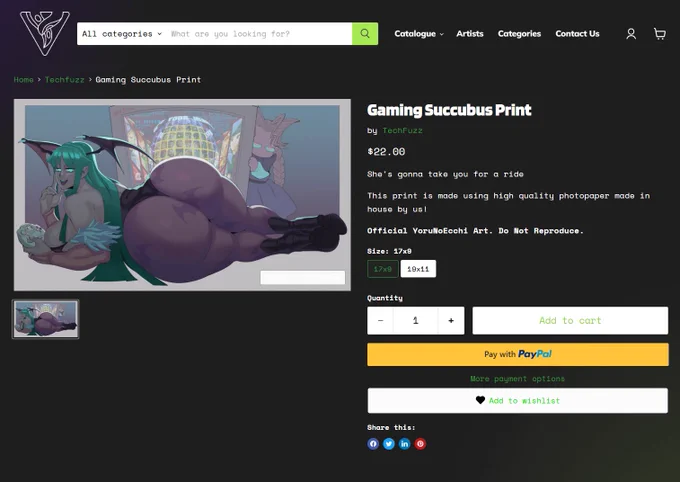680x482 pixels.
Task: Share product on Twitter
Action: (389, 444)
